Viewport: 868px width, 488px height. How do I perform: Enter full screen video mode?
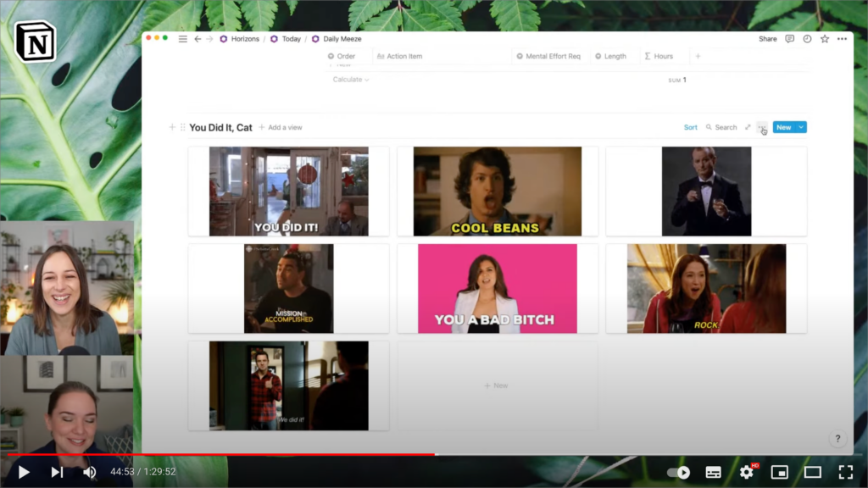pos(846,472)
